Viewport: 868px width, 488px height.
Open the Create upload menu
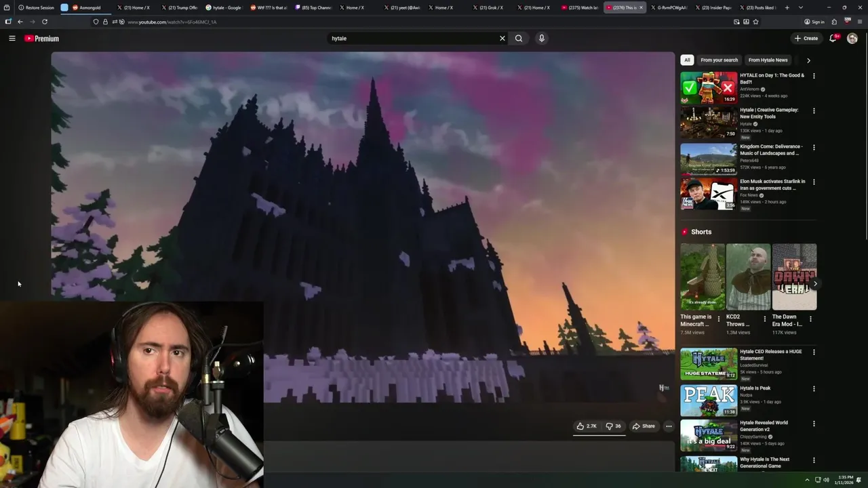click(806, 39)
